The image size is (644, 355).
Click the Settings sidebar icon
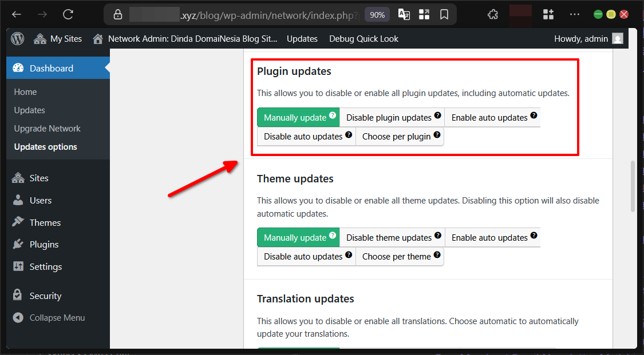point(18,266)
